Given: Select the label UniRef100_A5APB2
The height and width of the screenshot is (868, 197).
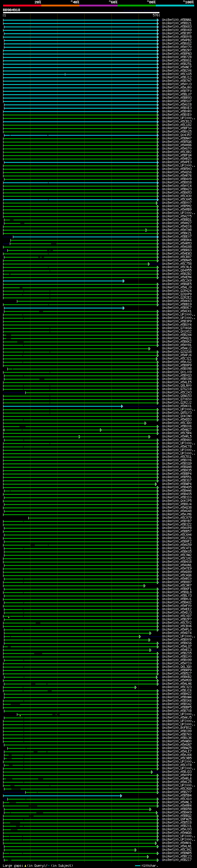Looking at the screenshot, I should (177, 40).
